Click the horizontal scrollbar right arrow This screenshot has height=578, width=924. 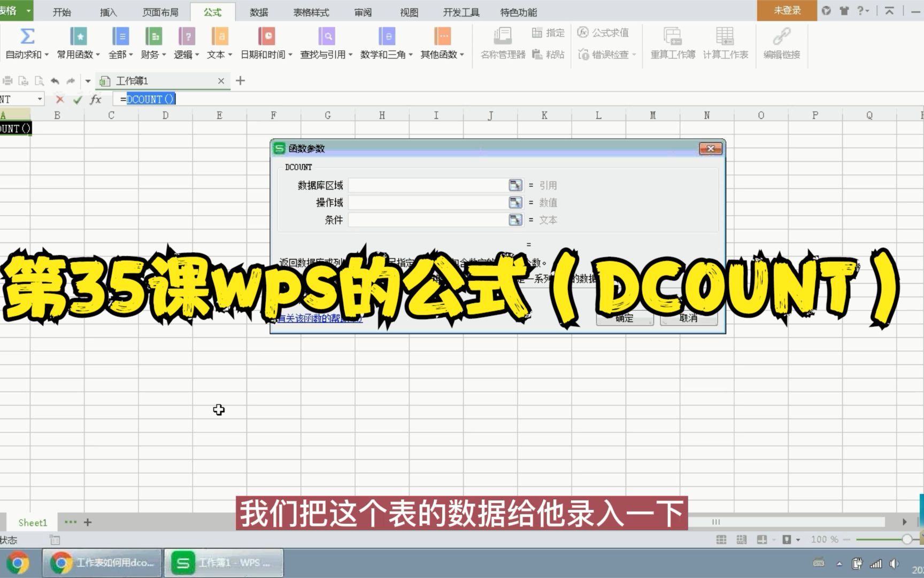pos(904,522)
